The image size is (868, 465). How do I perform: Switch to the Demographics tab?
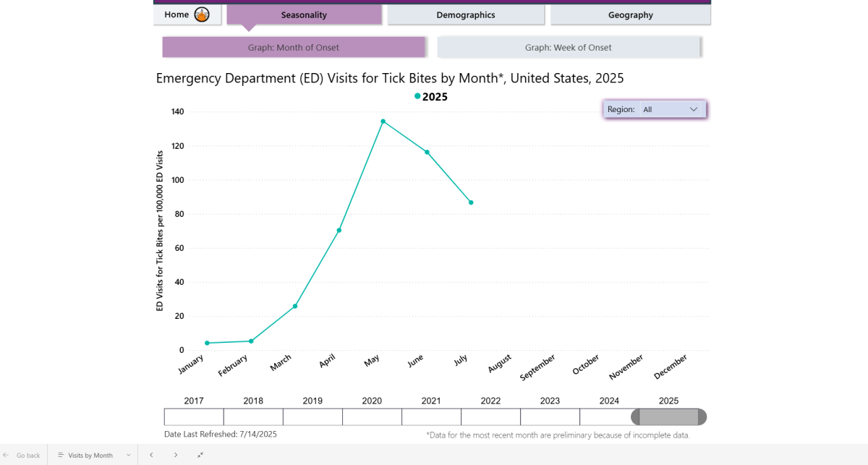coord(465,14)
